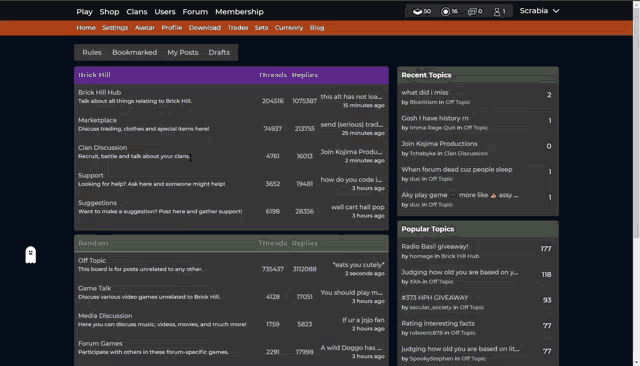640x366 pixels.
Task: Open recent topic 'Aky play game more like assy'
Action: [460, 195]
